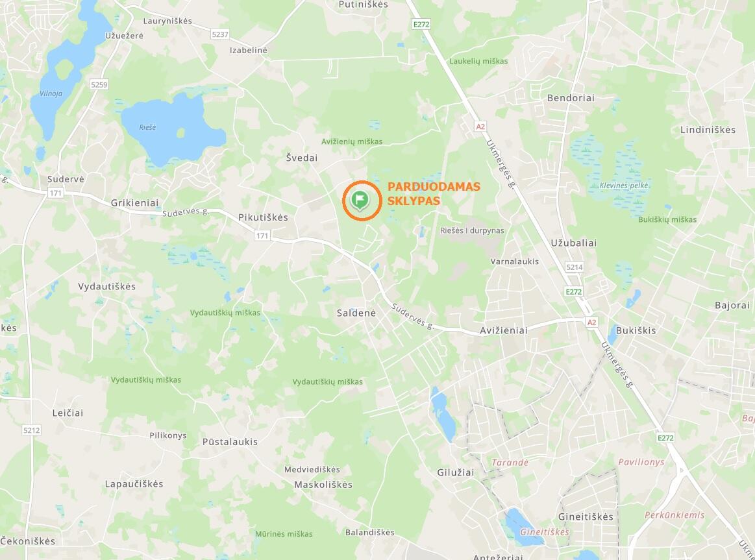Click the green flag marker
The image size is (755, 560).
coord(360,200)
